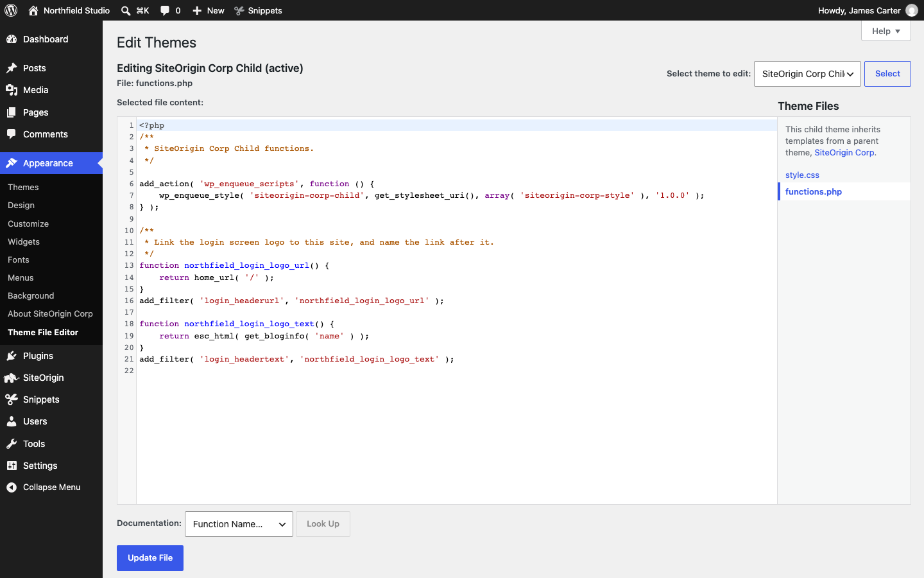The image size is (924, 578).
Task: Open the Menus submenu item
Action: coord(21,277)
